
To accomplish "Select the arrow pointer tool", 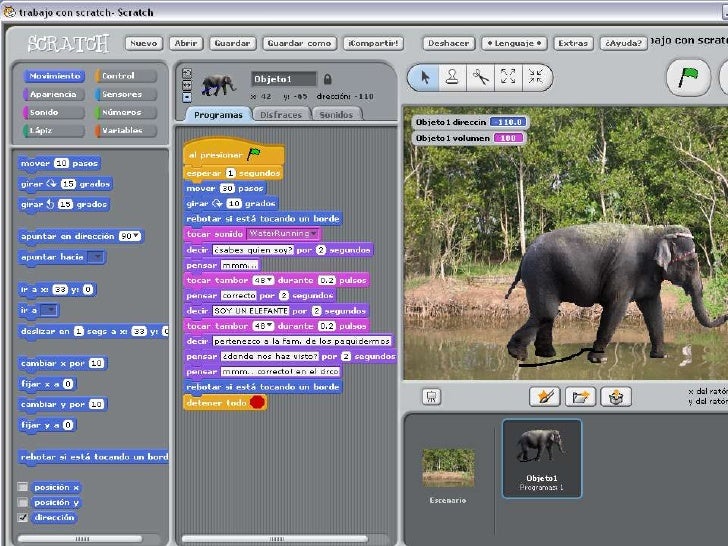I will [424, 77].
